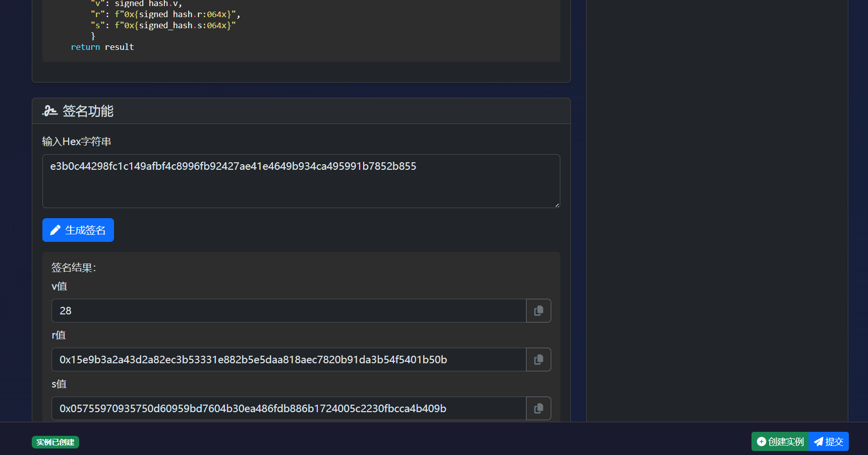Click the plus icon on 创建实例

coord(761,442)
